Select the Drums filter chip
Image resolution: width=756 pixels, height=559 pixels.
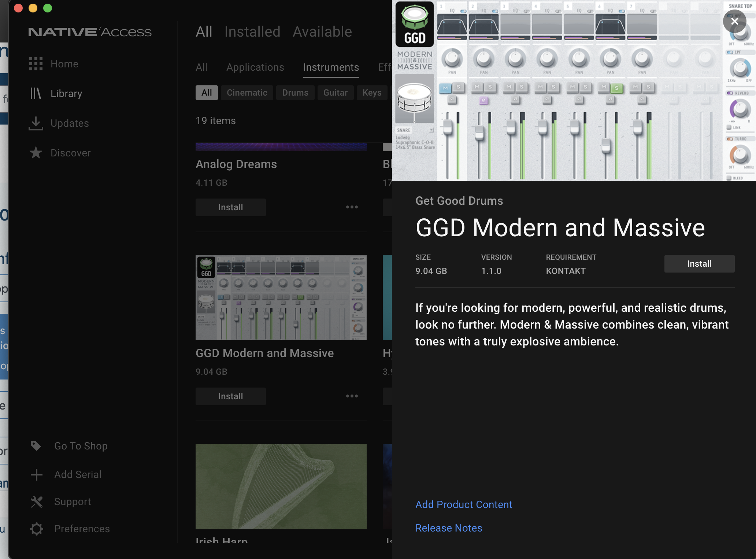point(295,93)
